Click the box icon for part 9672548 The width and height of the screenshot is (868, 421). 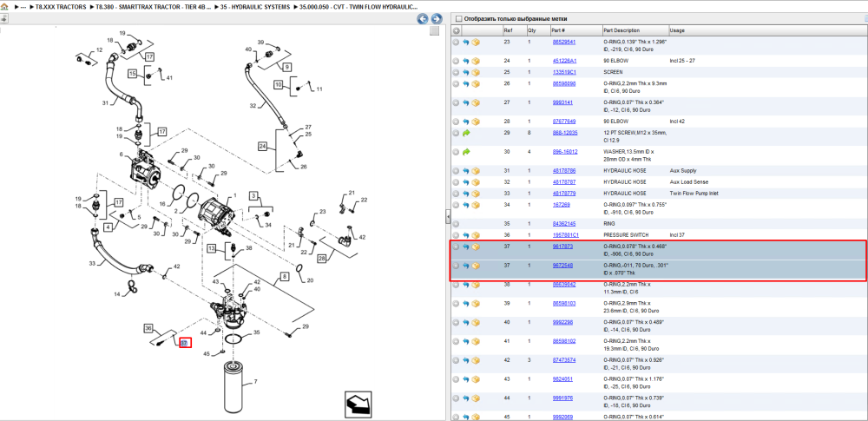coord(476,266)
